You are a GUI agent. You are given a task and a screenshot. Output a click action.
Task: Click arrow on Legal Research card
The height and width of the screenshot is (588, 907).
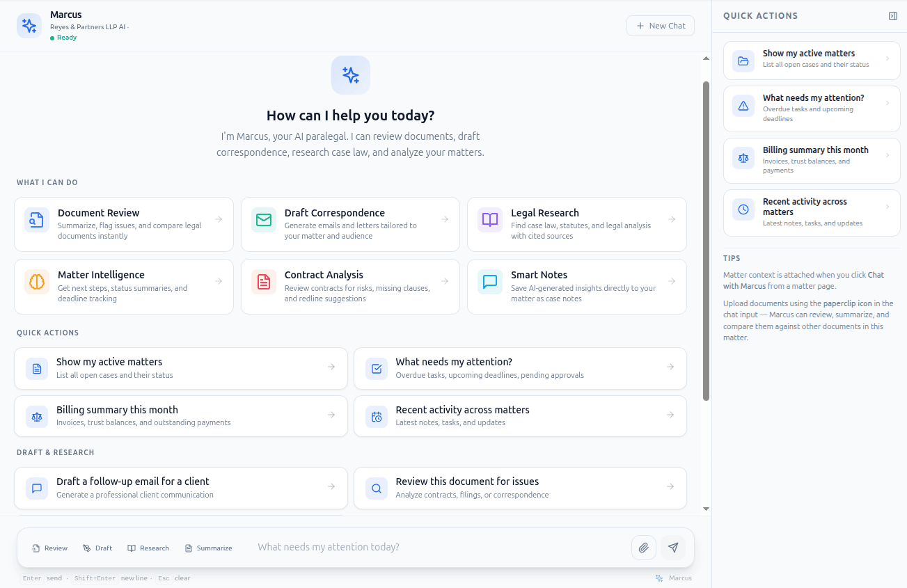click(672, 219)
